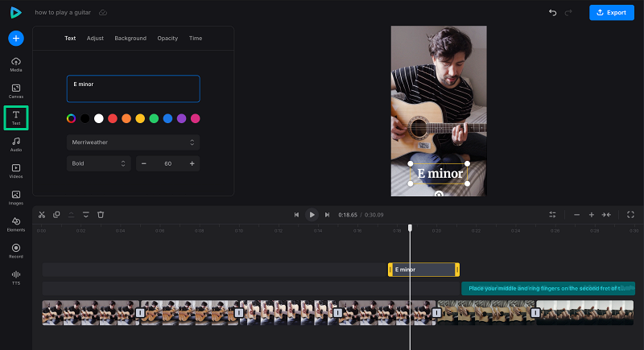
Task: Select the E minor clip on timeline
Action: coord(424,270)
